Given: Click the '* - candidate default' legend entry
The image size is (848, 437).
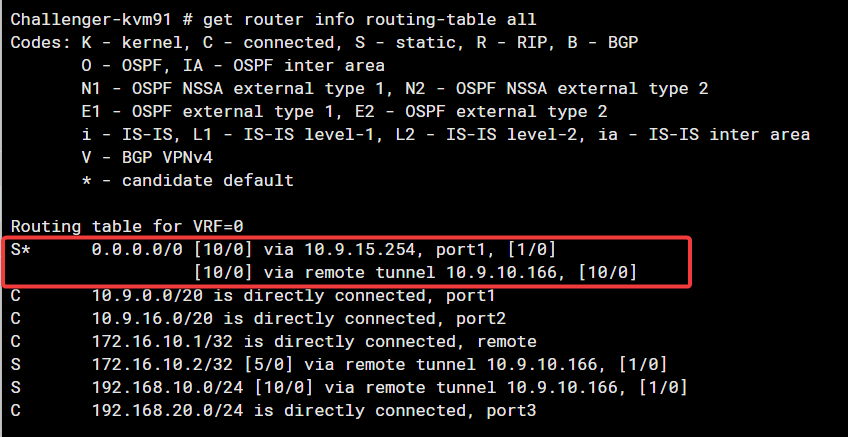Looking at the screenshot, I should [187, 180].
